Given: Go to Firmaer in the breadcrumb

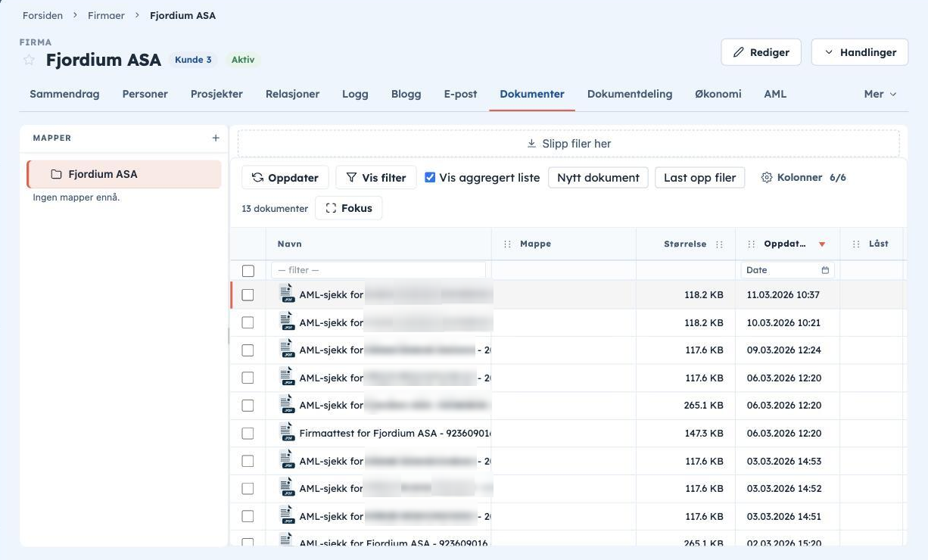Looking at the screenshot, I should click(x=106, y=15).
